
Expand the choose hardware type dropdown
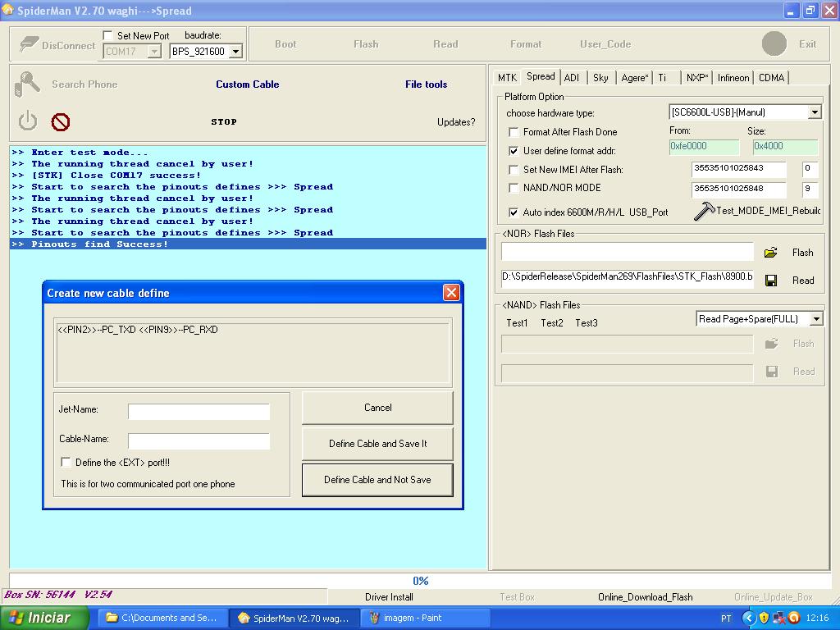pyautogui.click(x=815, y=112)
